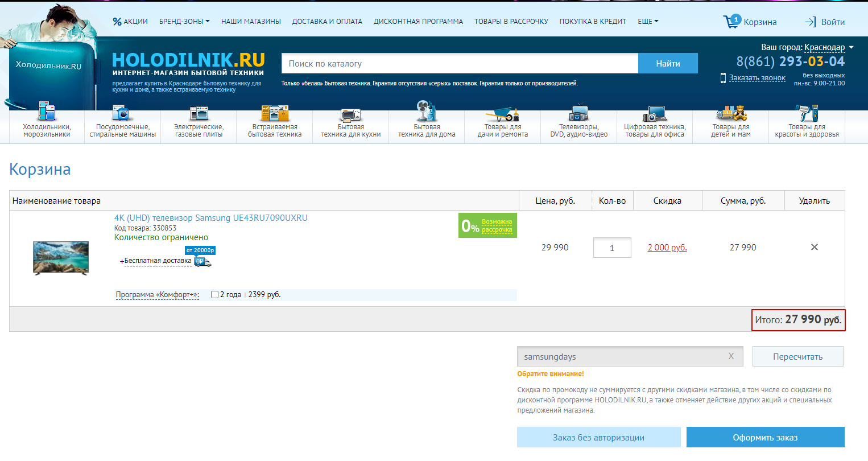The height and width of the screenshot is (461, 868).
Task: Go to Доставка и оплата page
Action: tap(327, 22)
